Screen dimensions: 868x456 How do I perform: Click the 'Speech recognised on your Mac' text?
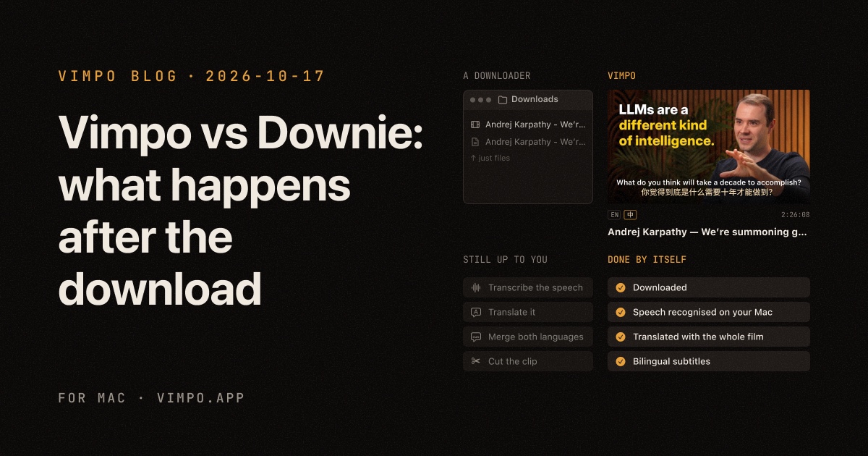702,312
